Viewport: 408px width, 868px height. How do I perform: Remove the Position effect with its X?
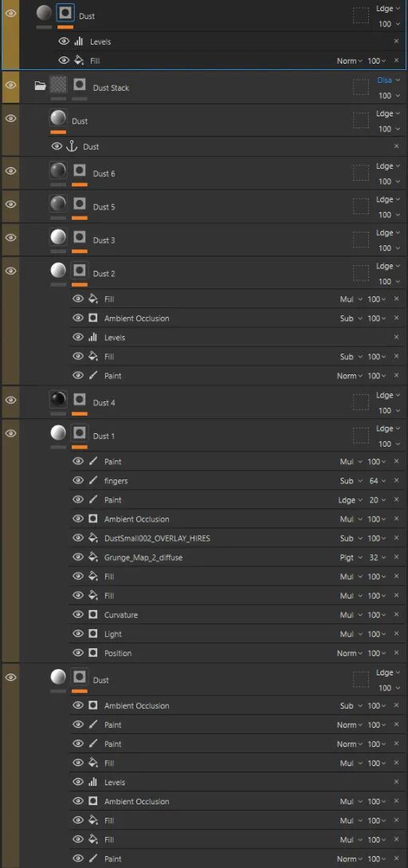click(x=396, y=653)
